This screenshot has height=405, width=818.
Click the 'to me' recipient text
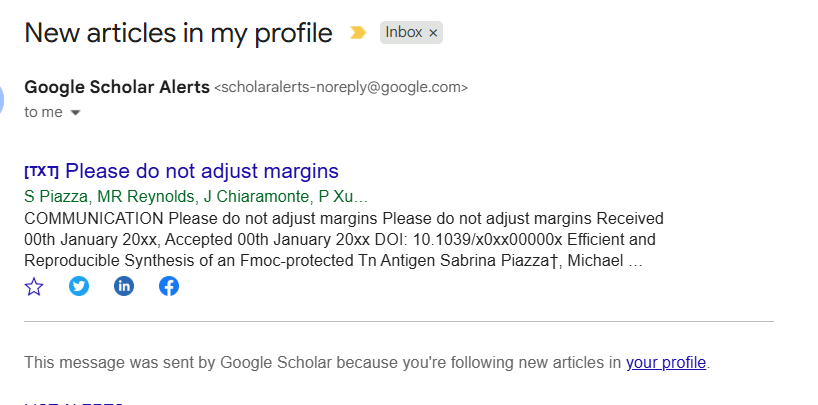(43, 112)
